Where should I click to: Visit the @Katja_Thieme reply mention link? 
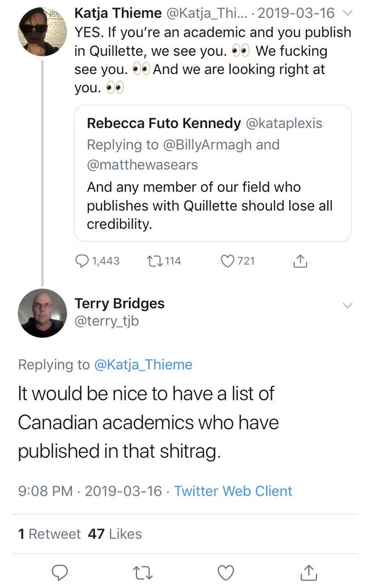point(143,365)
